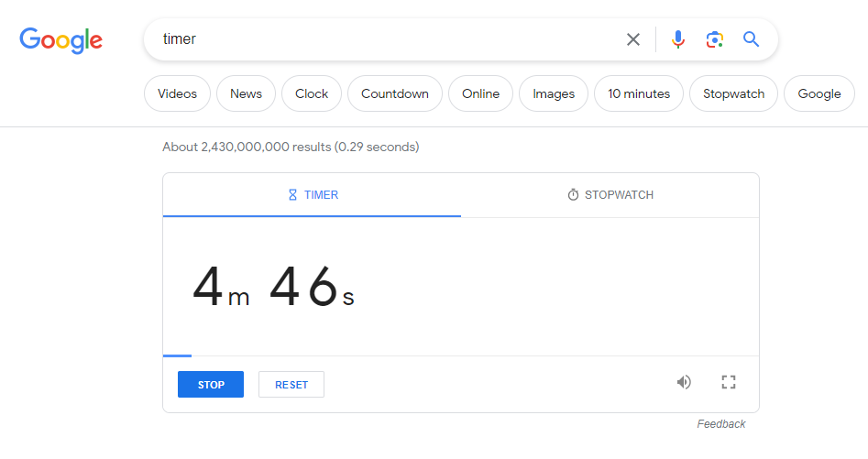
Task: Filter results by Videos chip
Action: [177, 94]
